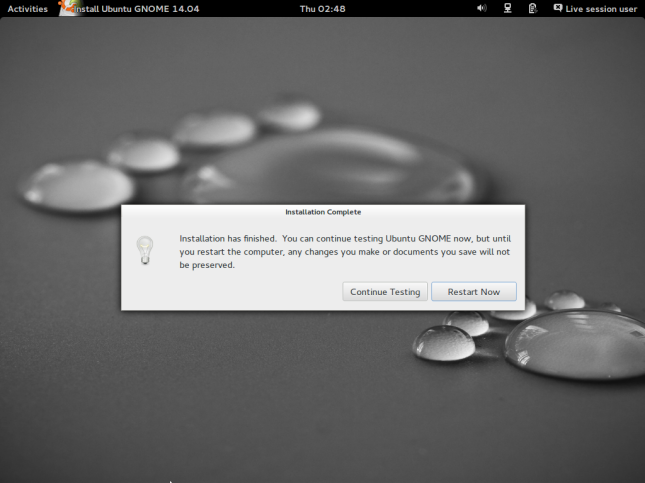The height and width of the screenshot is (483, 645).
Task: Click the lightbulb info icon in dialog
Action: 145,250
